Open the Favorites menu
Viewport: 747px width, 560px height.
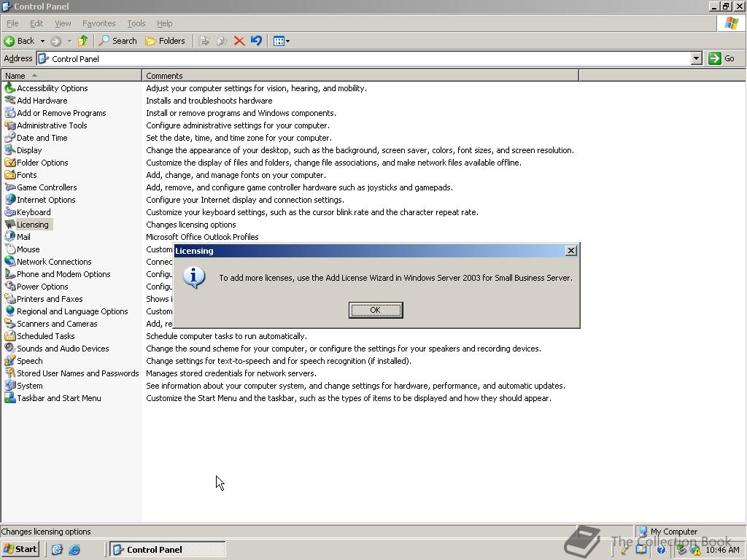(x=98, y=23)
